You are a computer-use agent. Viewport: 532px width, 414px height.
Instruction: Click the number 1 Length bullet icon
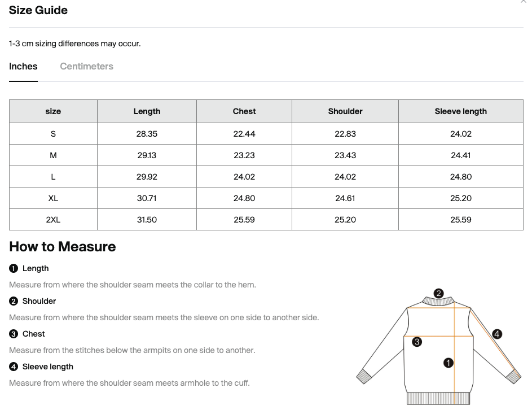tap(13, 269)
